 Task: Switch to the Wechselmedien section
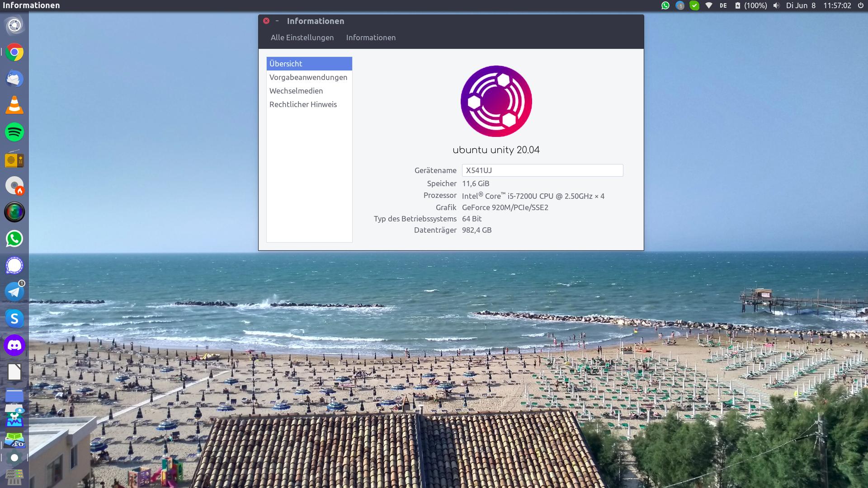tap(296, 91)
